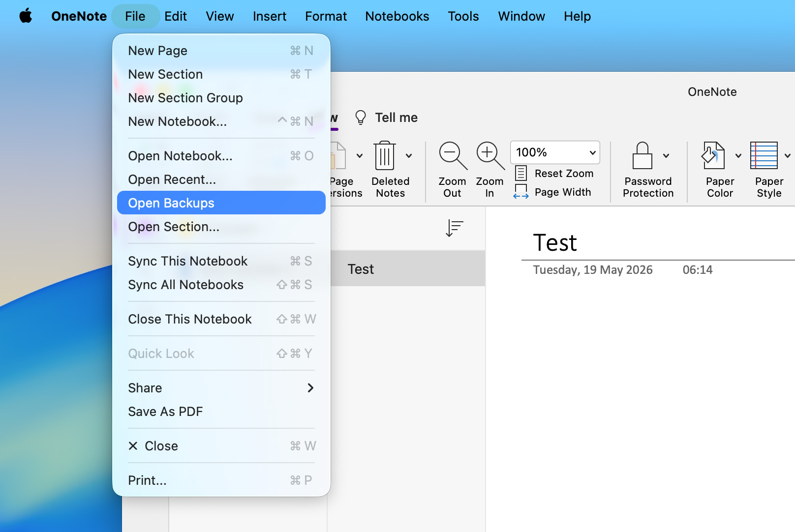Expand the Password Protection dropdown arrow
Image resolution: width=795 pixels, height=532 pixels.
tap(666, 156)
